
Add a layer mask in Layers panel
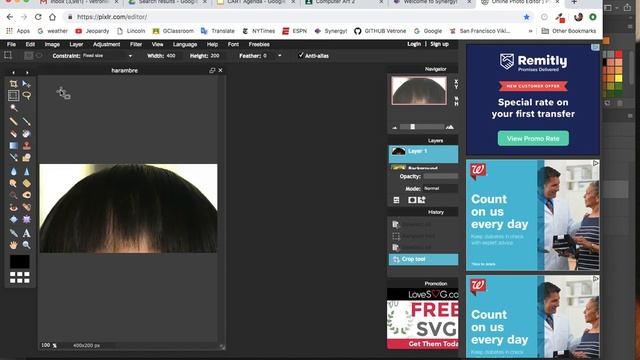pos(412,200)
